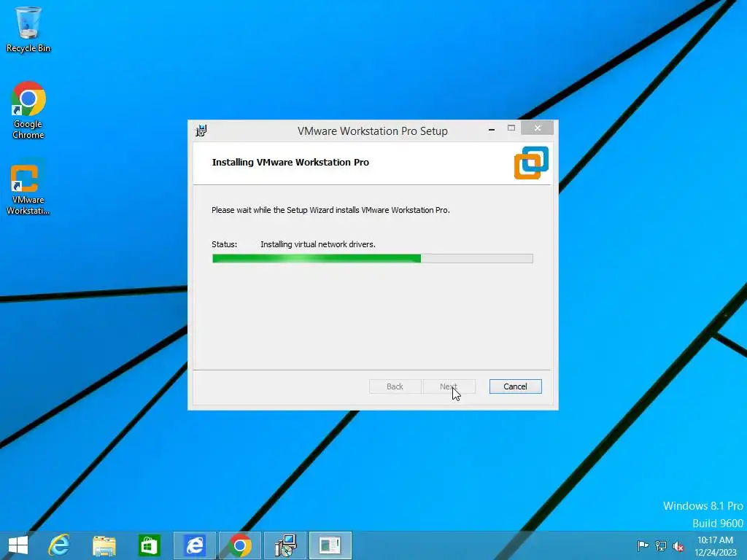Click the 'Status:' label
747x560 pixels.
225,244
